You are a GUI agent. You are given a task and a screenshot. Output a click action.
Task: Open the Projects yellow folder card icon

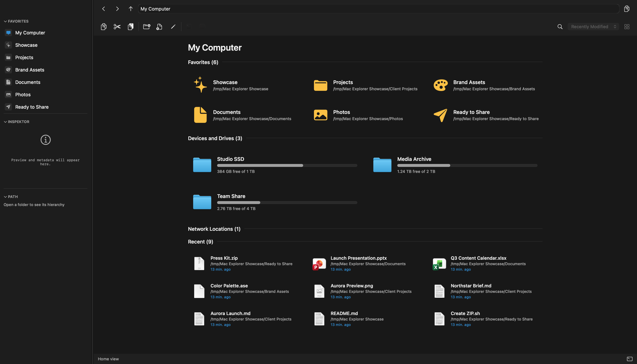pos(321,85)
